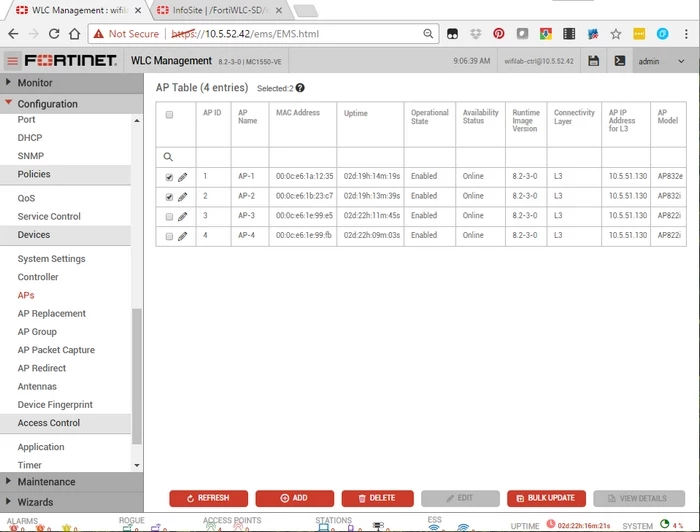Image resolution: width=700 pixels, height=532 pixels.
Task: Click the Pinterest extension icon
Action: pyautogui.click(x=499, y=34)
